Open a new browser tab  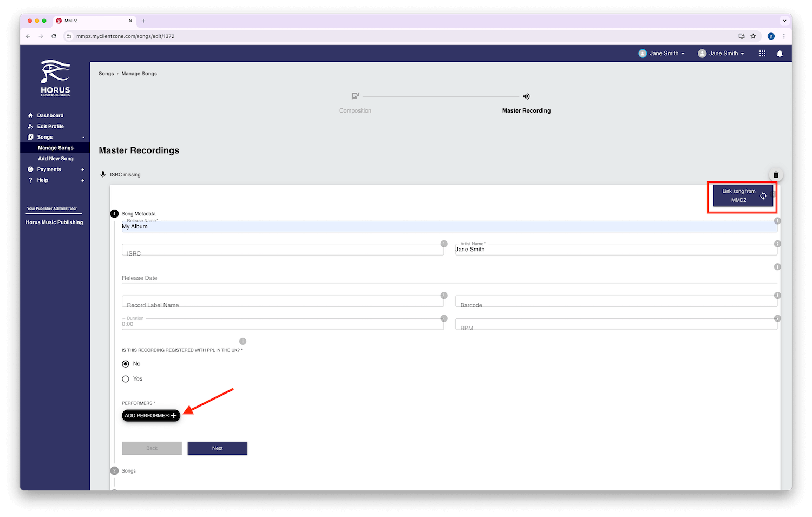coord(143,21)
